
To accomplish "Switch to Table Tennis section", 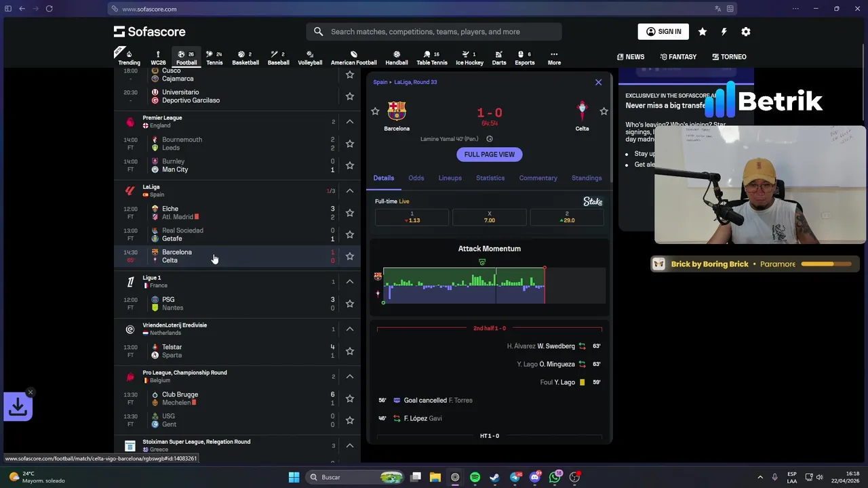I will pos(431,58).
